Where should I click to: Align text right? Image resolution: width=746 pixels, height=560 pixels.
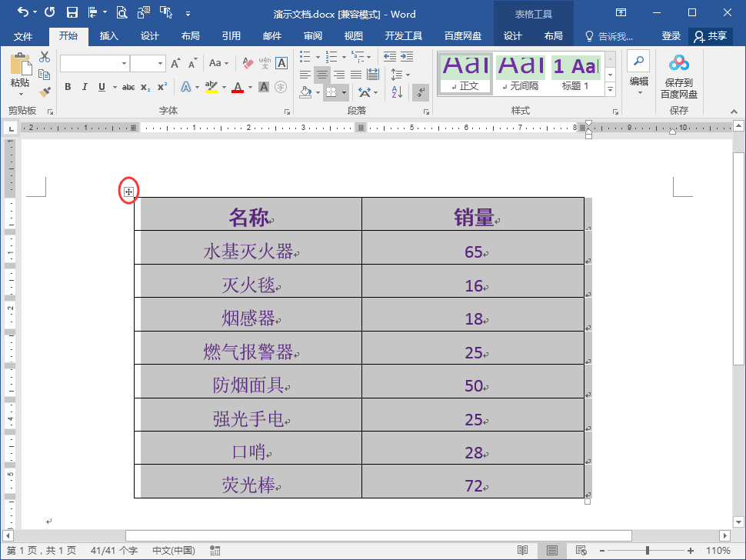[339, 75]
